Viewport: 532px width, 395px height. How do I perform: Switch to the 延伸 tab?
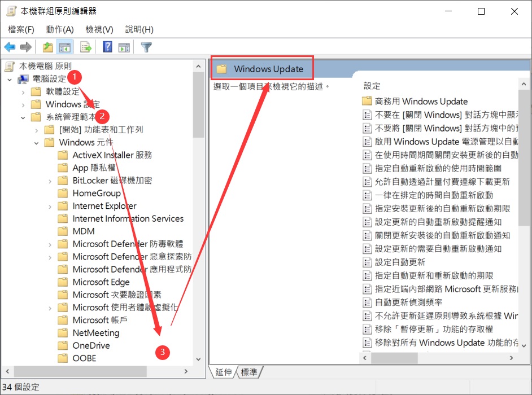[223, 372]
